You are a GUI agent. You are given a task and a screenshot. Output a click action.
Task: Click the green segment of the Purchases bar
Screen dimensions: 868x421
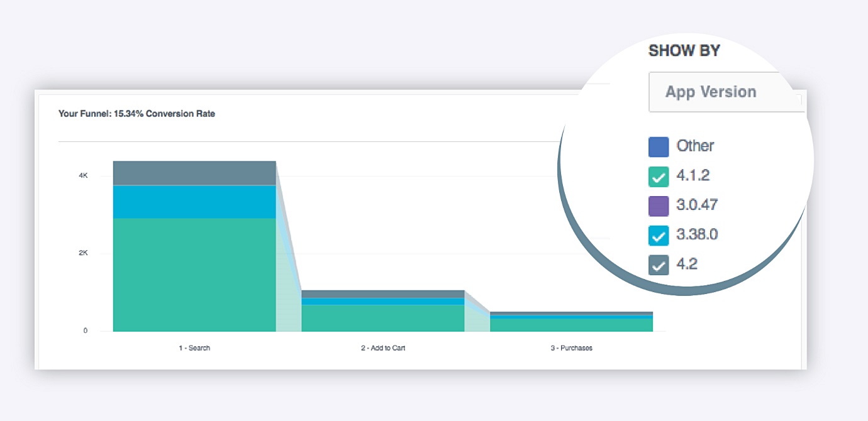click(x=571, y=325)
